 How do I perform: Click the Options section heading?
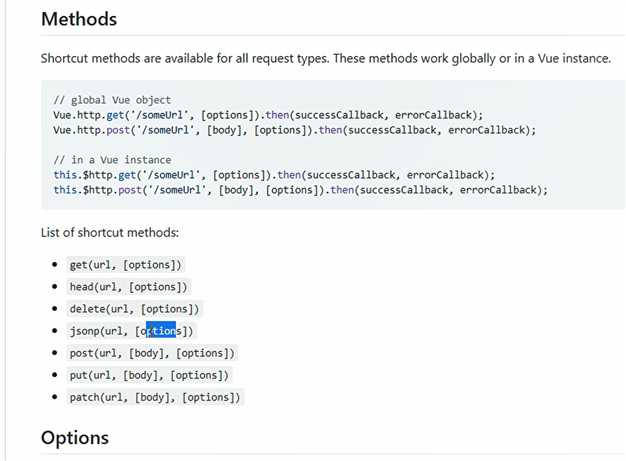pos(75,438)
